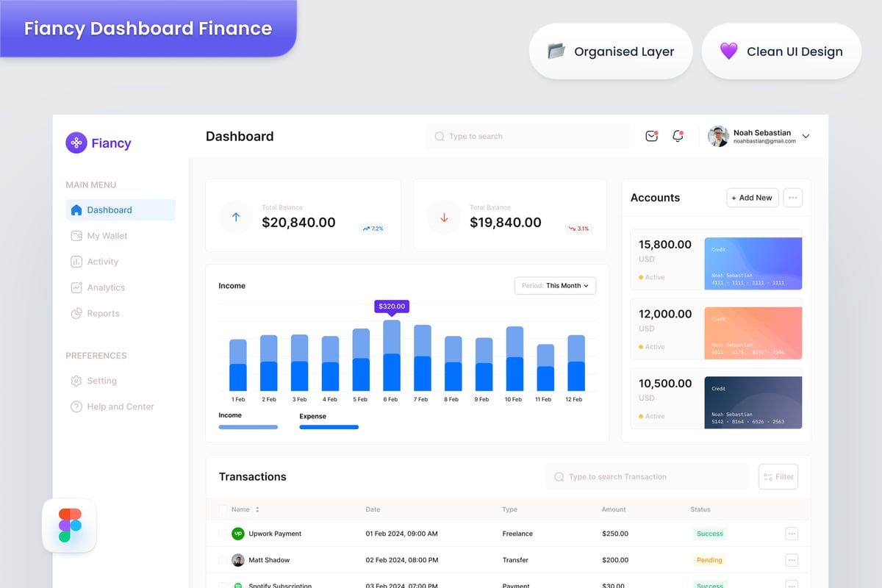
Task: Open the Period: This Month dropdown
Action: tap(555, 286)
